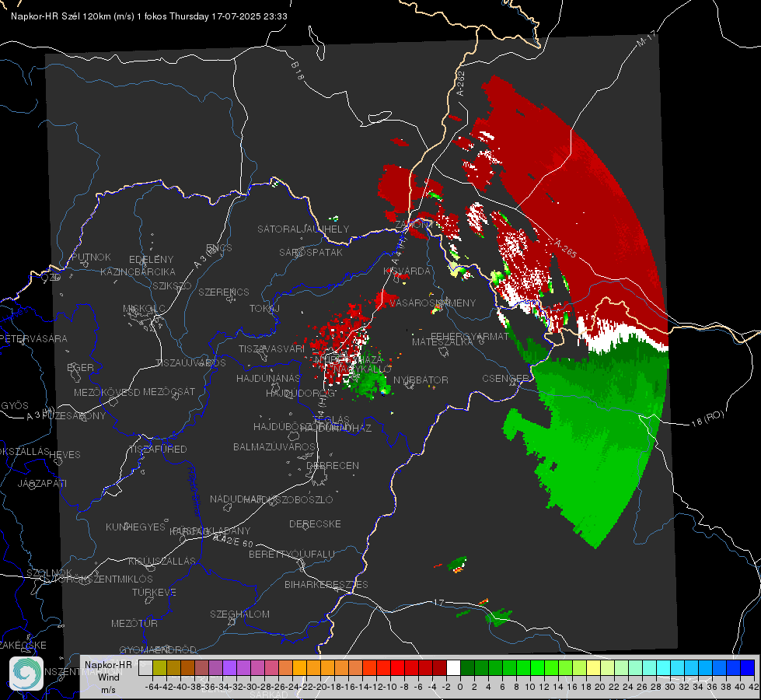
Task: Click the MÁTÉSZALKA town label
Action: click(x=442, y=342)
